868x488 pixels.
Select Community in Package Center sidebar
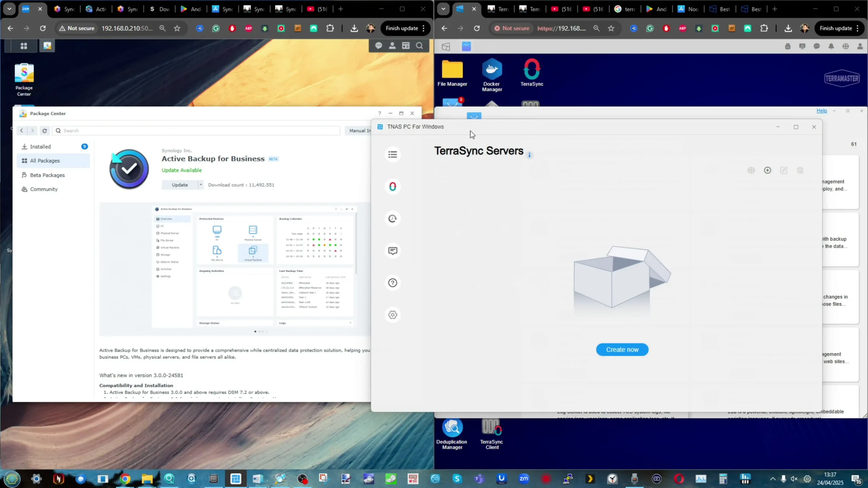pos(53,189)
